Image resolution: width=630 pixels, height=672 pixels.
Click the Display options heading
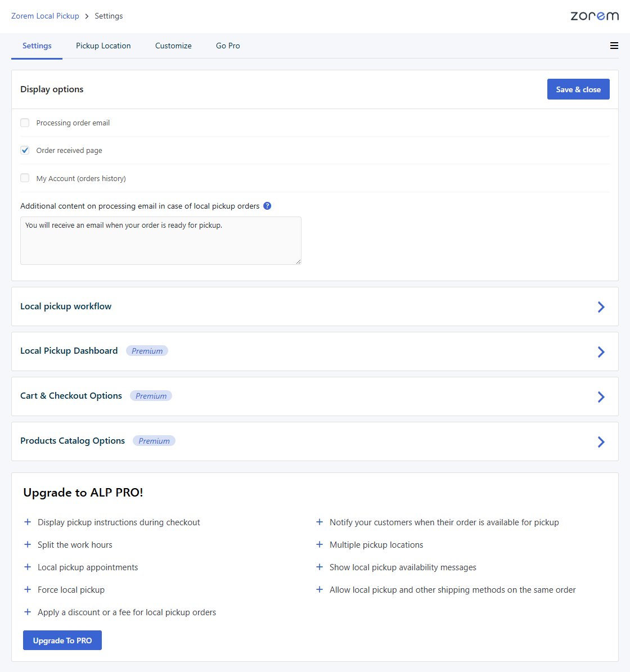point(52,89)
